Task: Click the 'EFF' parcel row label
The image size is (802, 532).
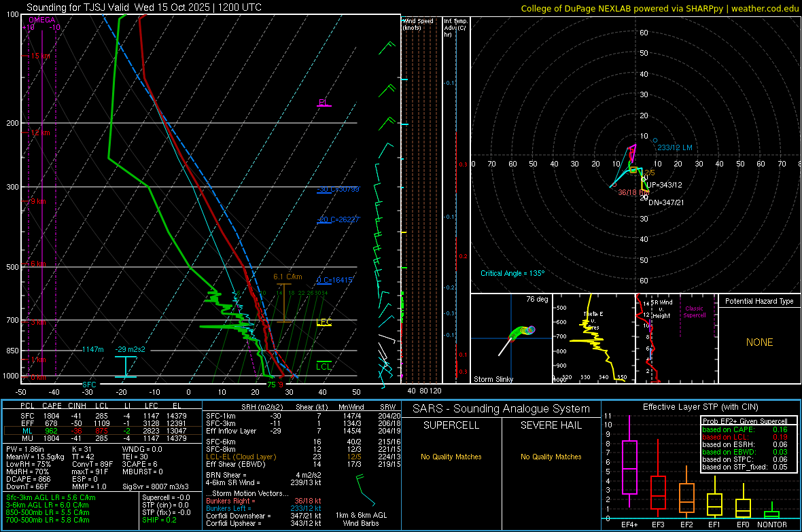Action: pyautogui.click(x=27, y=423)
